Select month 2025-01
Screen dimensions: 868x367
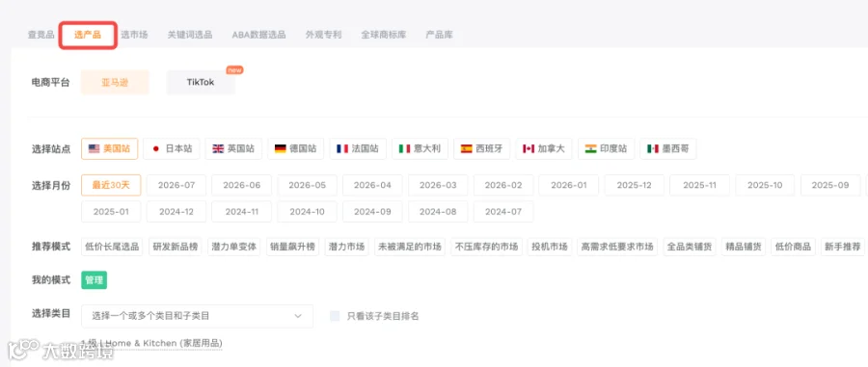pyautogui.click(x=111, y=212)
